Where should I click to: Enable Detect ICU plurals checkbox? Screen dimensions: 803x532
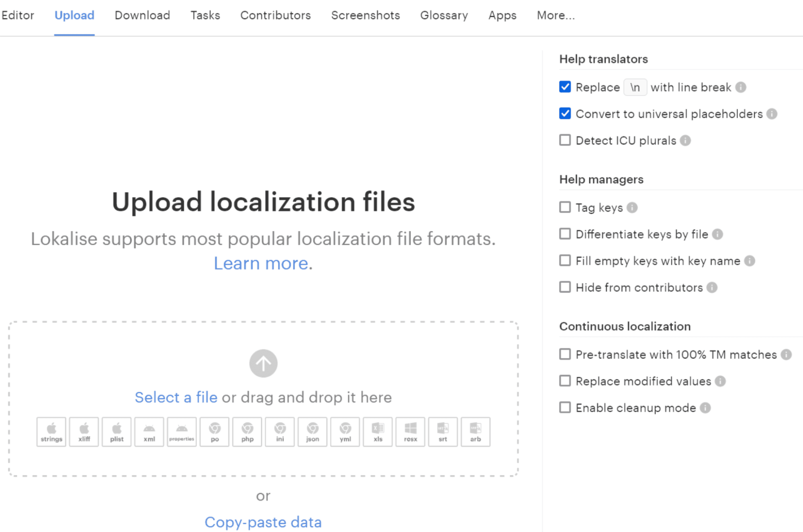pos(565,140)
